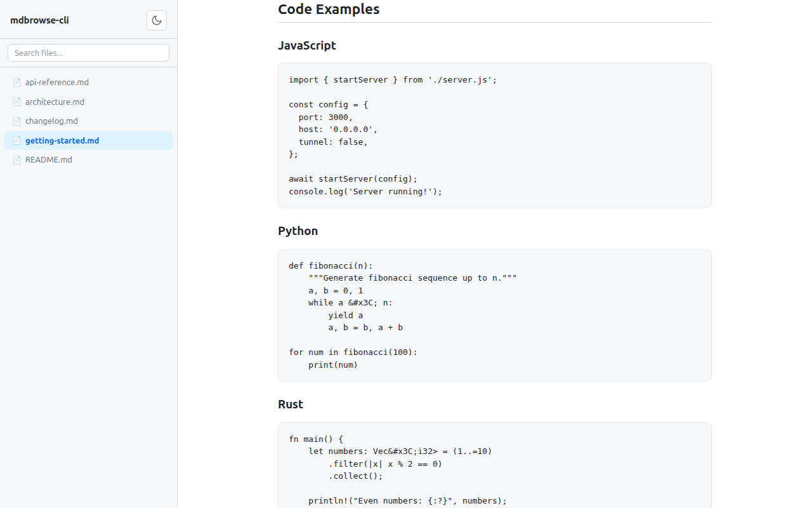Click the 'print(num)' line
Image resolution: width=812 pixels, height=508 pixels.
pyautogui.click(x=333, y=365)
